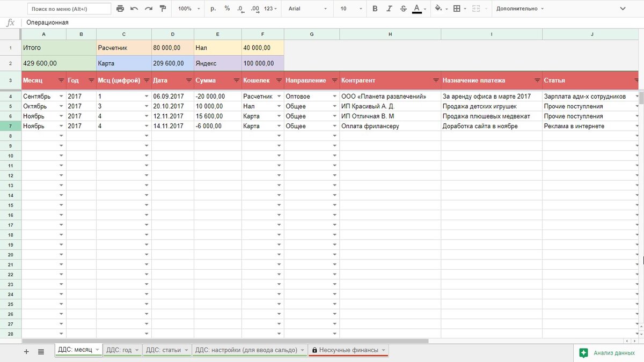
Task: Open the Год column filter
Action: click(x=90, y=80)
